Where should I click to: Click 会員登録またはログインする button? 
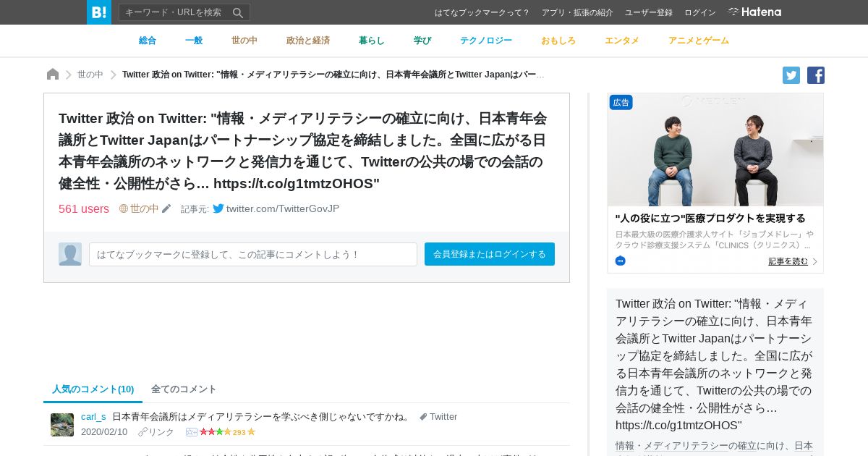coord(490,254)
